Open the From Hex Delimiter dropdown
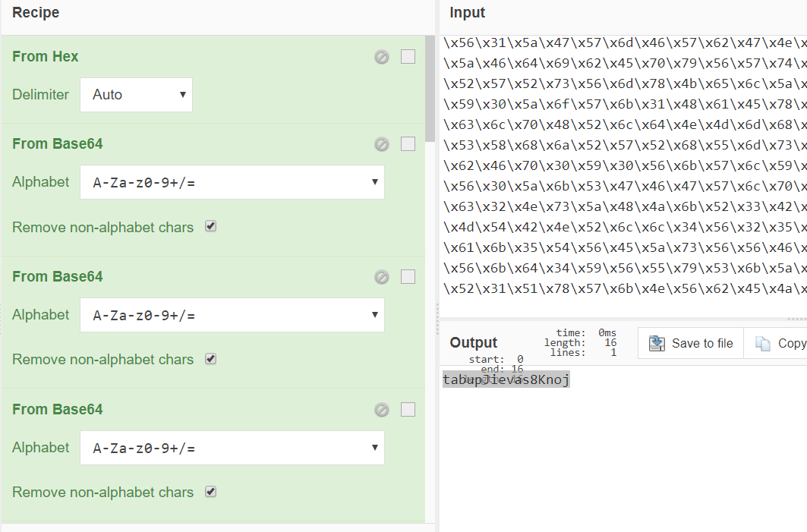 tap(136, 95)
